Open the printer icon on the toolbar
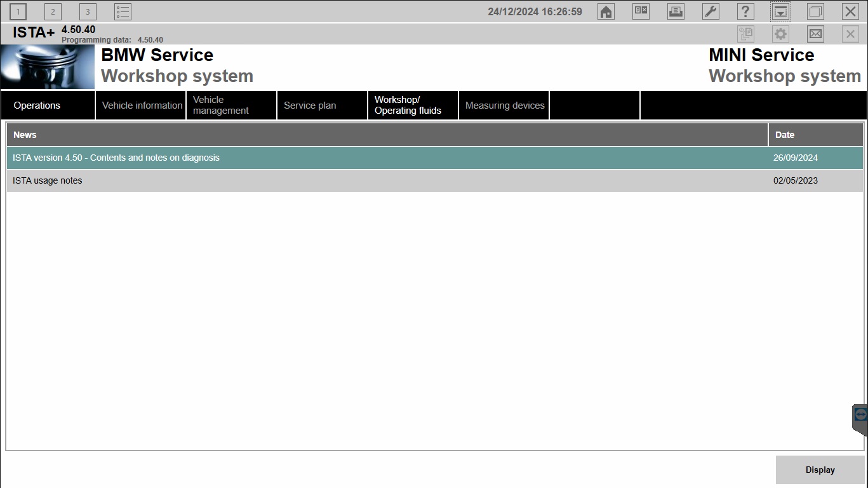 [x=676, y=11]
